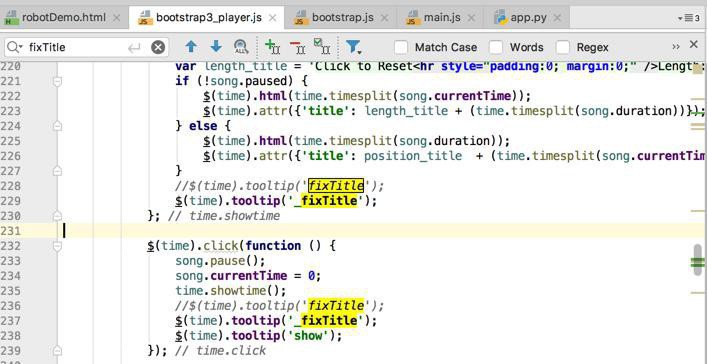Toggle fold marker at line 227
Viewport: 707px width, 364px height.
[x=57, y=171]
